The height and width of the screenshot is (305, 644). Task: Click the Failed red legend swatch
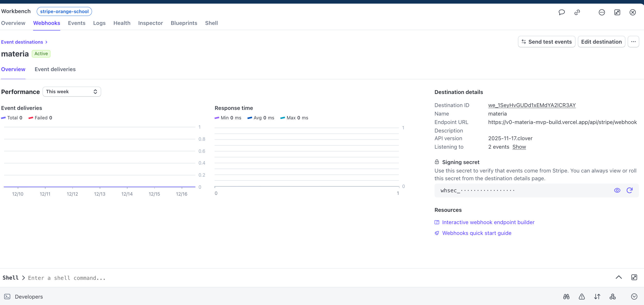pos(31,118)
